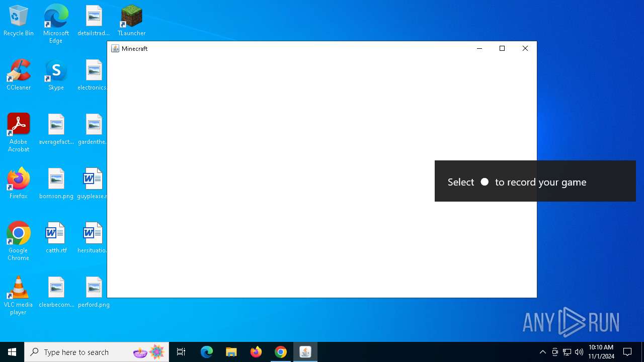Click the Java icon in Minecraft title bar
This screenshot has height=362, width=644.
[115, 49]
